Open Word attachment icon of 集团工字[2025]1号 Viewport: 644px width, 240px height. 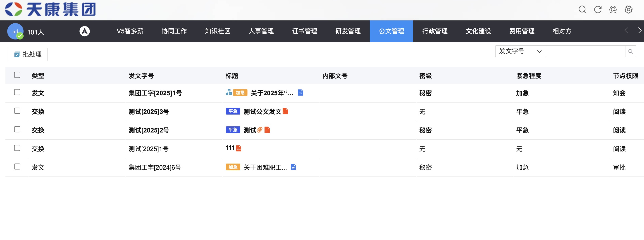[x=301, y=93]
